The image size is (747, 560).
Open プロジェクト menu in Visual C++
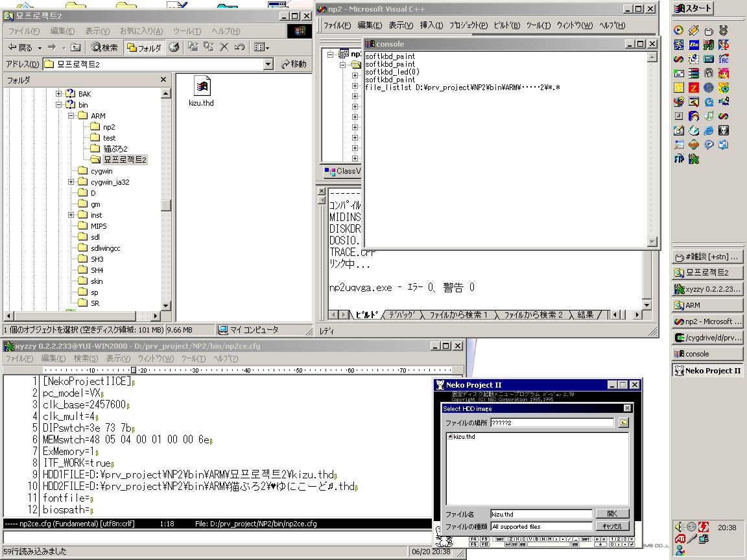click(x=468, y=25)
